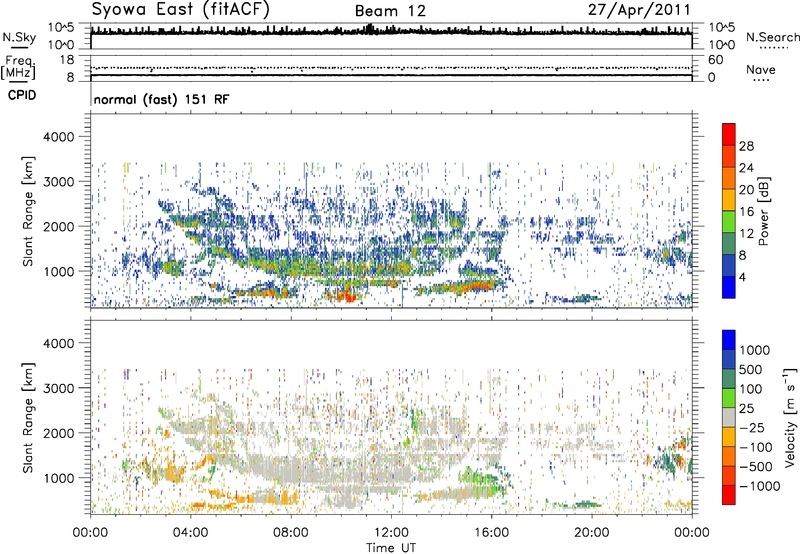Select the dark orange 24–28 dB Power segment

[x=729, y=156]
